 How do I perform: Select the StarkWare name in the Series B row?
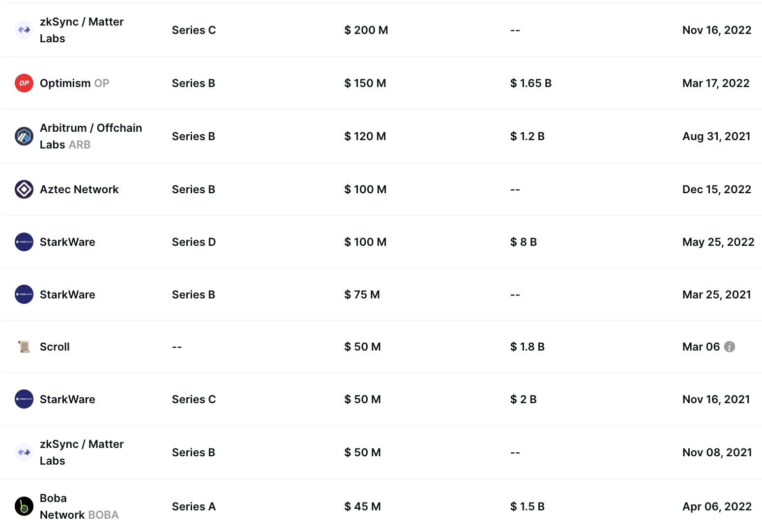(67, 295)
